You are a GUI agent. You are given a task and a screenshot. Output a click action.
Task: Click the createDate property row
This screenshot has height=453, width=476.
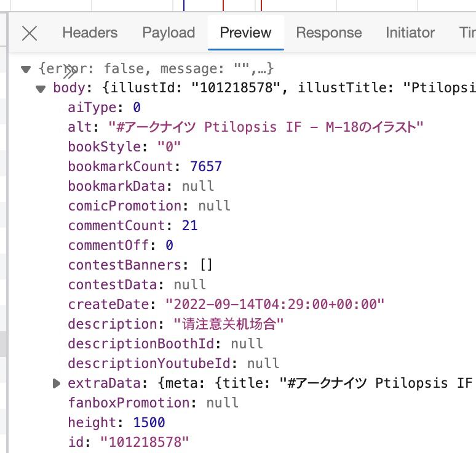click(x=226, y=305)
